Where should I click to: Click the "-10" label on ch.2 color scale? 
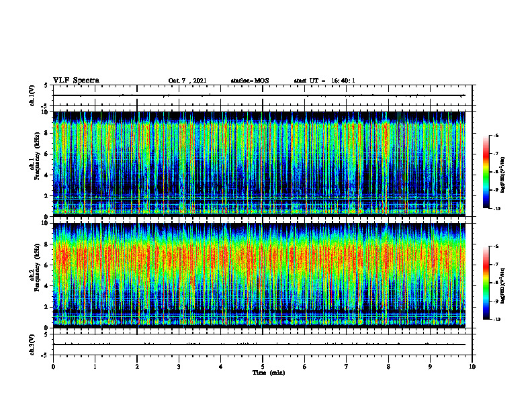496,320
